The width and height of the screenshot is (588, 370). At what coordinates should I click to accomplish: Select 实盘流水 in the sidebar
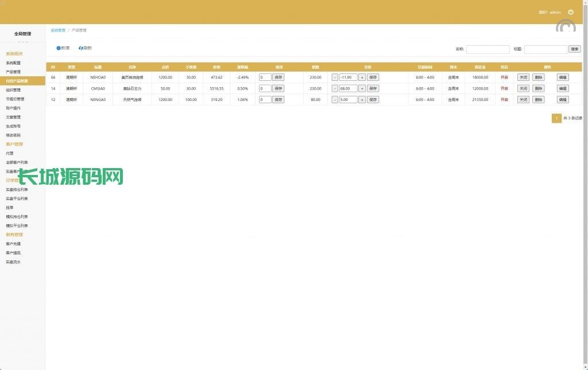(x=13, y=262)
